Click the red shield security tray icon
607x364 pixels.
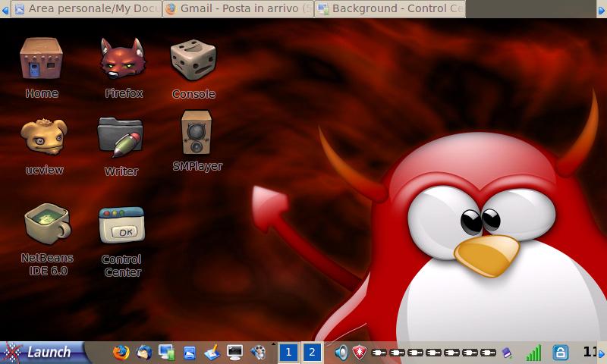(x=359, y=353)
